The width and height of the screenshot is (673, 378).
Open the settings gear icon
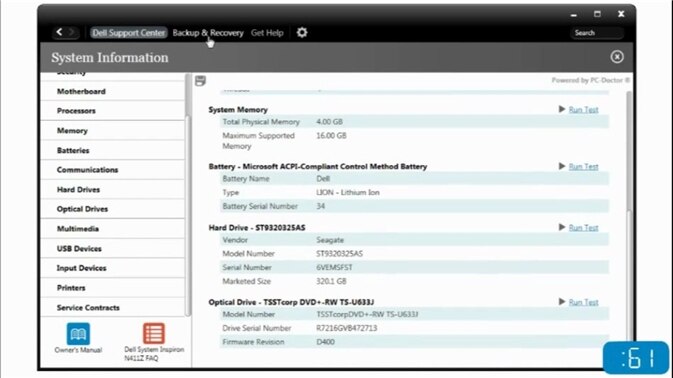[302, 33]
